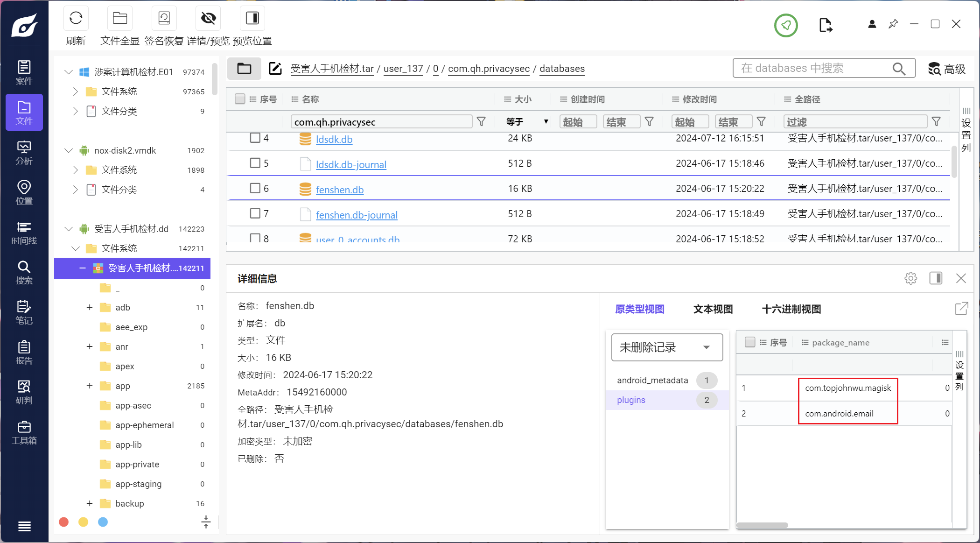The width and height of the screenshot is (980, 543).
Task: Open the 未删除记录 dropdown
Action: coord(667,347)
